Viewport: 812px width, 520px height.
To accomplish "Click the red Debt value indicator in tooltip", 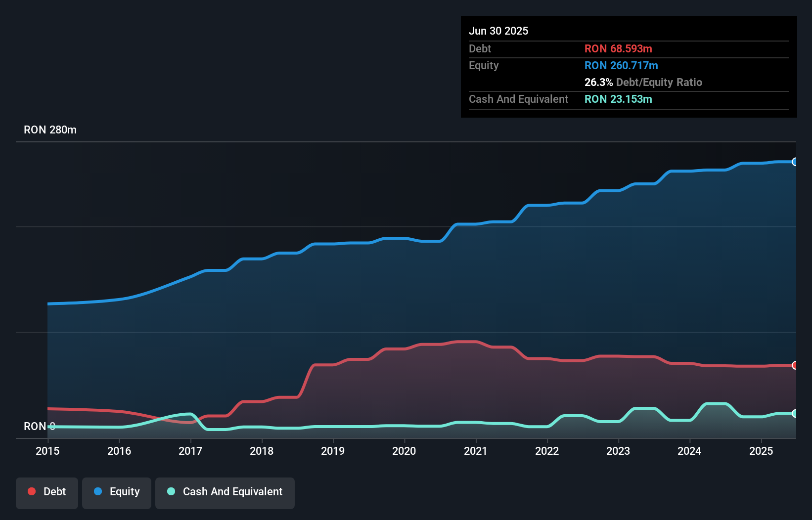I will 618,48.
